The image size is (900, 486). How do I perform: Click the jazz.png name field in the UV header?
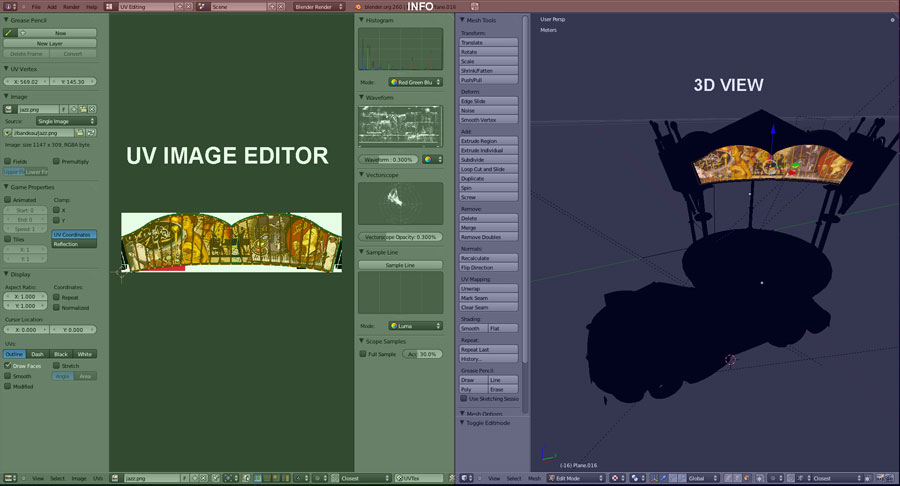coord(152,478)
